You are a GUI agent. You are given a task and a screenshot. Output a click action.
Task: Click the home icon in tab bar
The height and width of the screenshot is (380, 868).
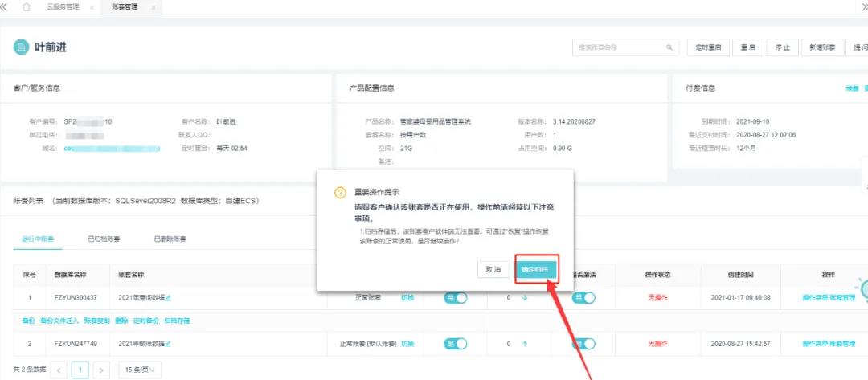coord(27,7)
